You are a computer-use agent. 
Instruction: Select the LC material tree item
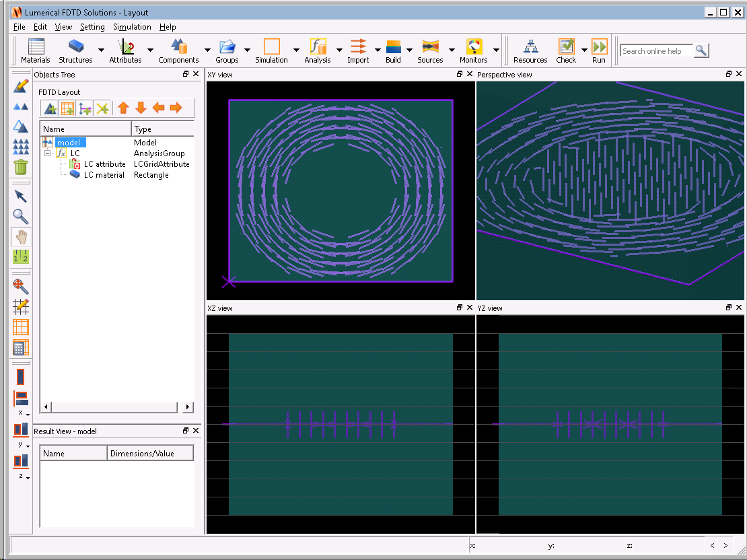click(104, 175)
